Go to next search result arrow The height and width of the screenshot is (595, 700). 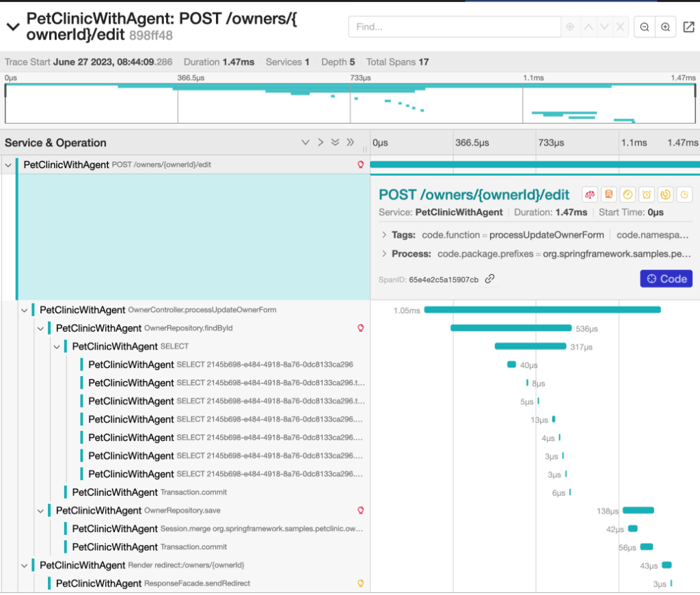(x=604, y=27)
